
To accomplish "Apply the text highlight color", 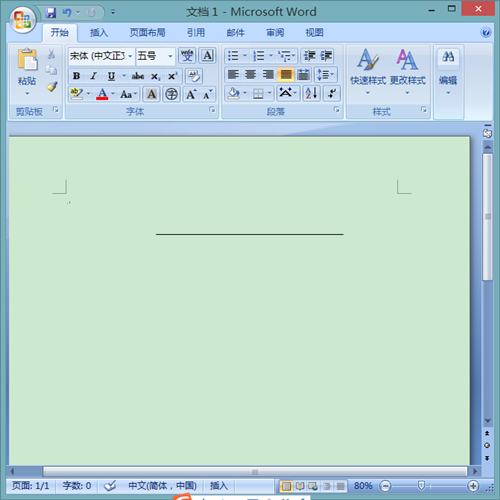I will pos(77,94).
